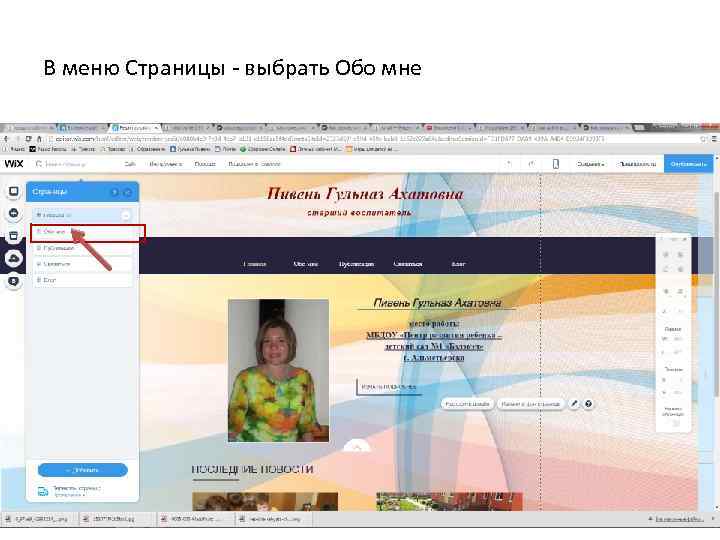This screenshot has height=540, width=720.
Task: Open the Add elements plus button
Action: 13,213
